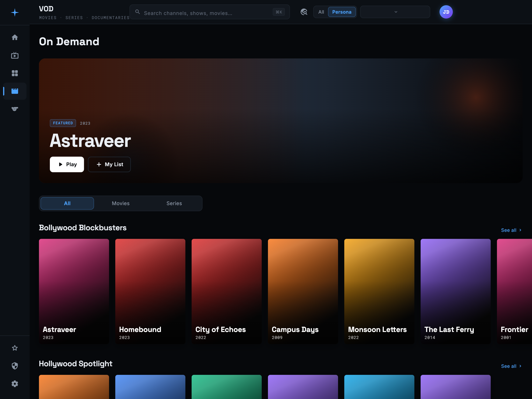Open Favorites via the star outline icon
The height and width of the screenshot is (399, 532).
coord(15,348)
